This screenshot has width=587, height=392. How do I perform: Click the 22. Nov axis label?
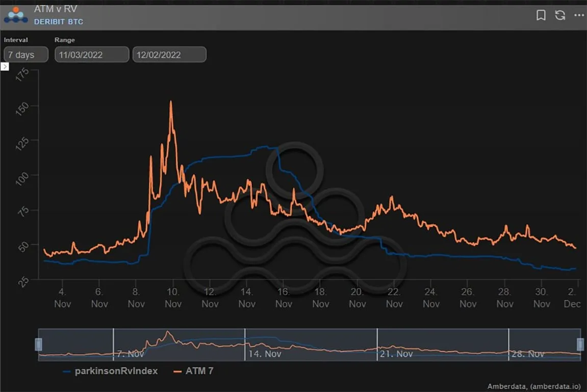click(x=394, y=298)
